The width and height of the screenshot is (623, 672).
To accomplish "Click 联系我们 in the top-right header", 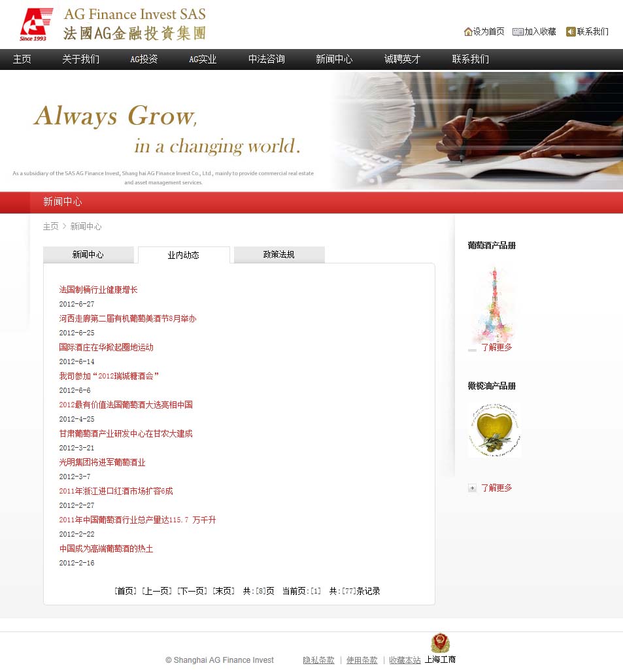I will tap(592, 32).
